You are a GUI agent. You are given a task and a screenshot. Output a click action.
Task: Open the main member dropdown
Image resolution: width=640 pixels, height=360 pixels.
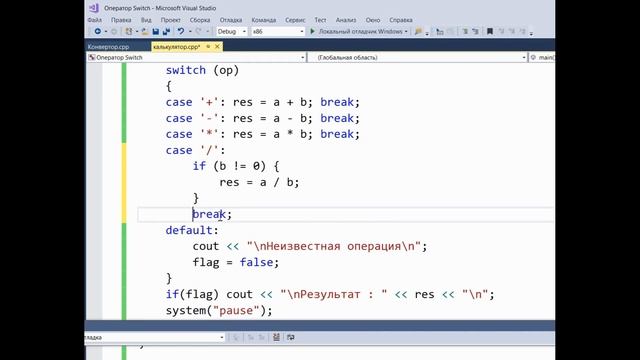[x=542, y=58]
